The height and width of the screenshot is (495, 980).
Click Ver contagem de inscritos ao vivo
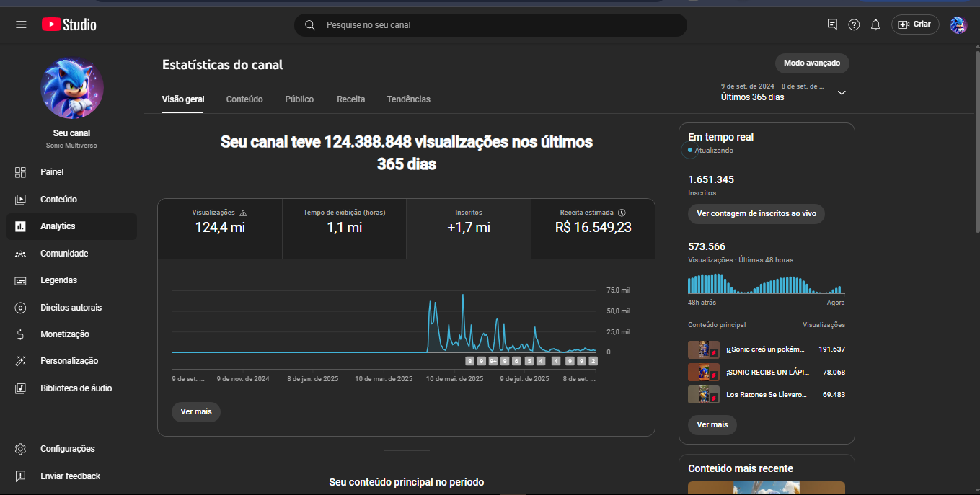tap(756, 214)
